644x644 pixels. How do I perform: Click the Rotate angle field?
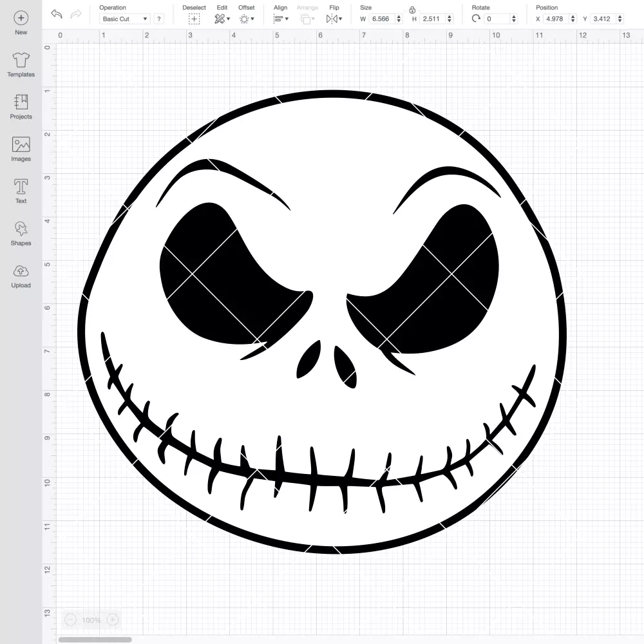coord(497,19)
